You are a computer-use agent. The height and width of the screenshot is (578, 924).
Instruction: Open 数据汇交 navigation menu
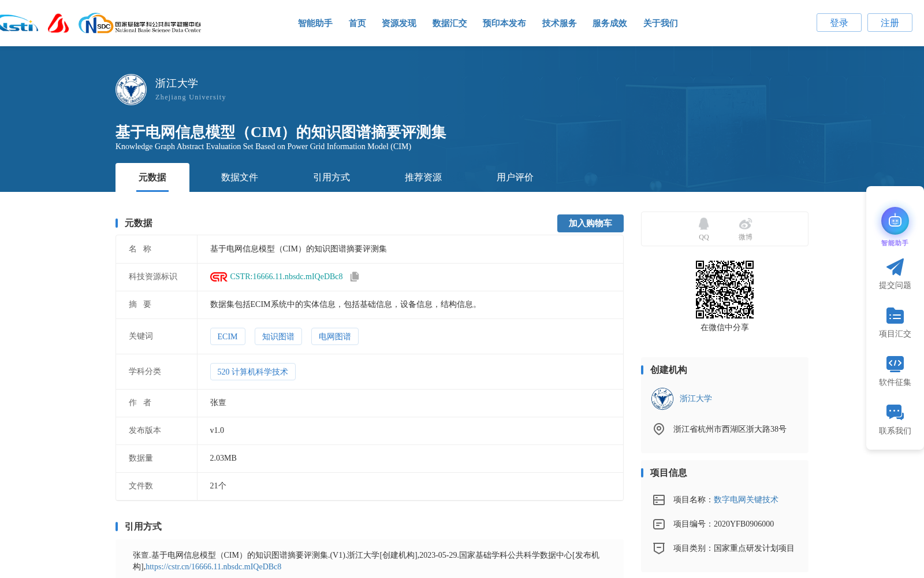pos(450,23)
